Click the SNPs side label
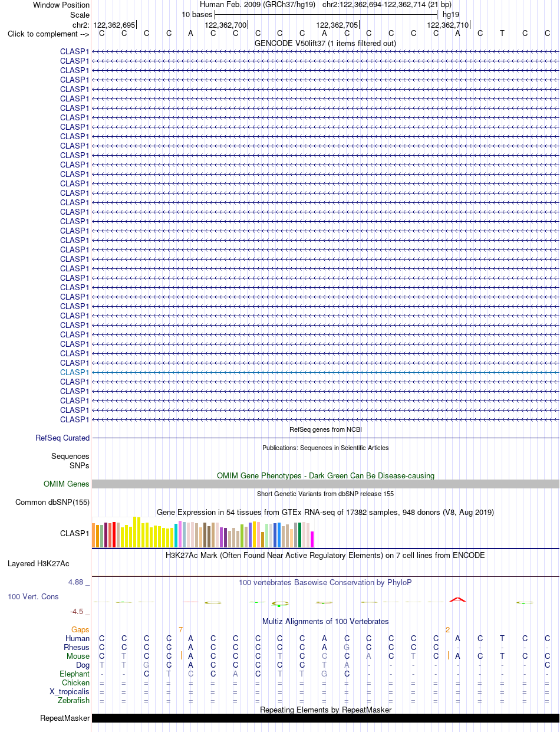 pos(80,465)
